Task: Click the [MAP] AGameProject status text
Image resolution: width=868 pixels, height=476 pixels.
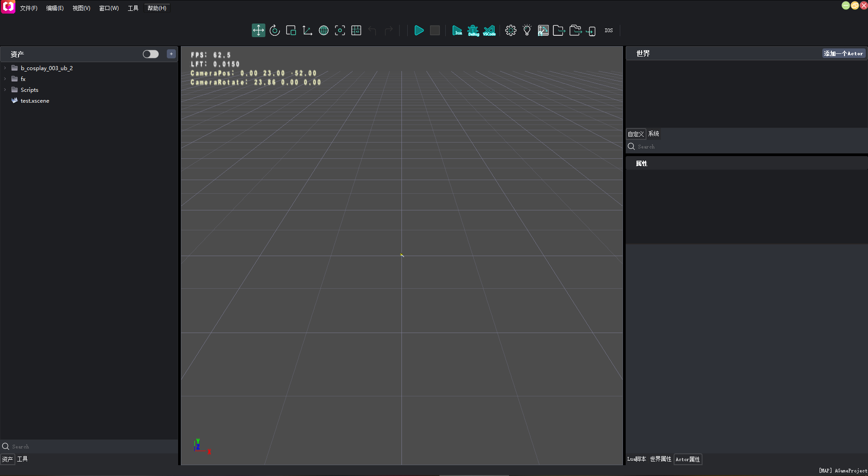Action: 843,471
